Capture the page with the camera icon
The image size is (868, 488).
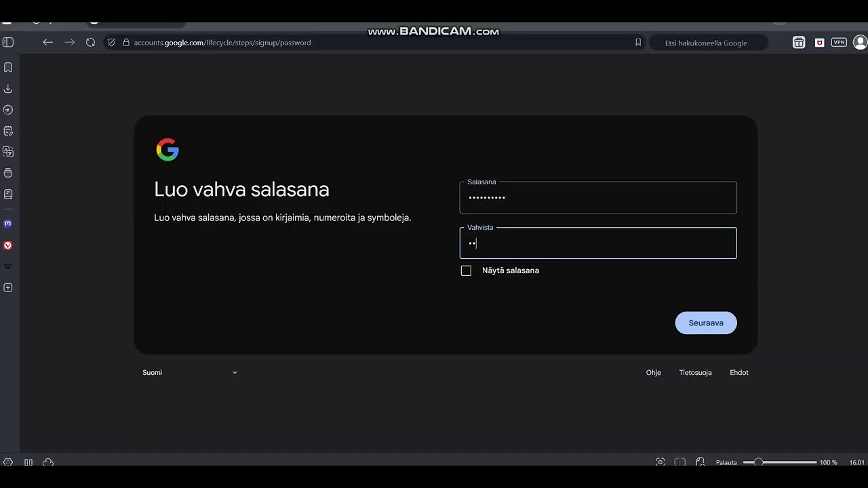tap(660, 462)
